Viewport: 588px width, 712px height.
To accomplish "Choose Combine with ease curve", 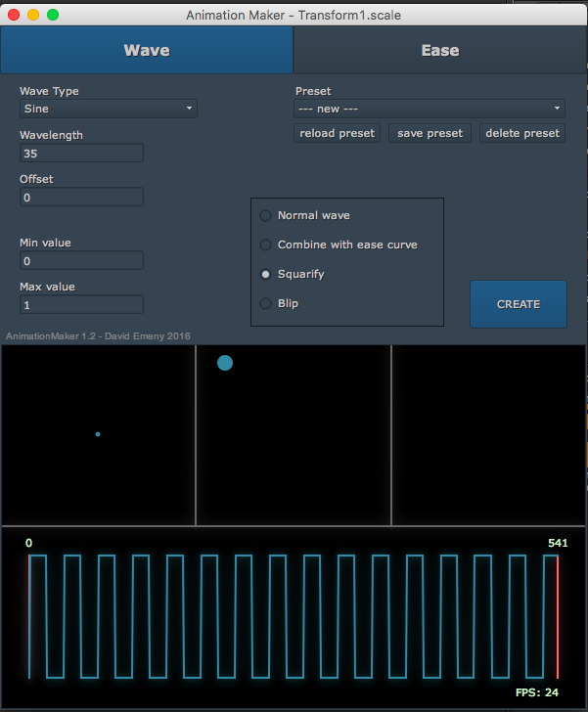I will pyautogui.click(x=266, y=245).
